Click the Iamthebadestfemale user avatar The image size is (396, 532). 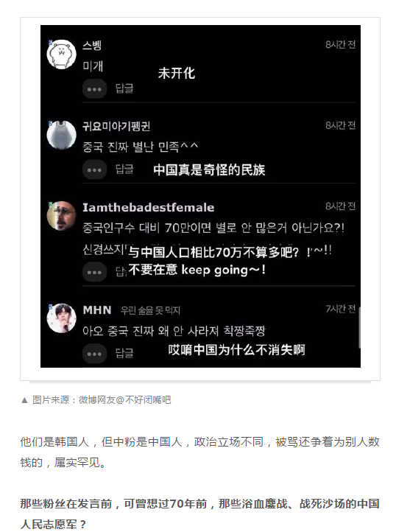pyautogui.click(x=61, y=216)
